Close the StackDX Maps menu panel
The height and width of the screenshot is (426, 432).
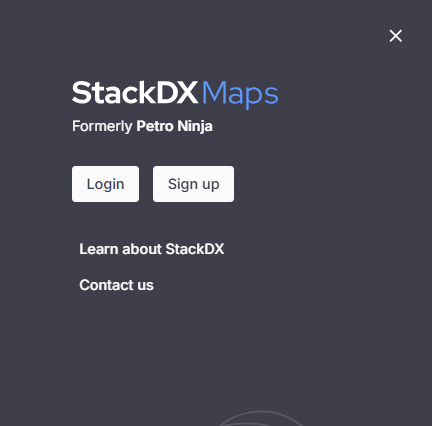point(396,36)
